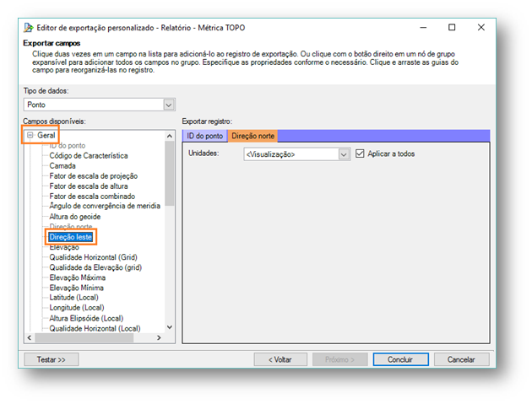Toggle the Aplicar a todos checkbox

tap(361, 154)
